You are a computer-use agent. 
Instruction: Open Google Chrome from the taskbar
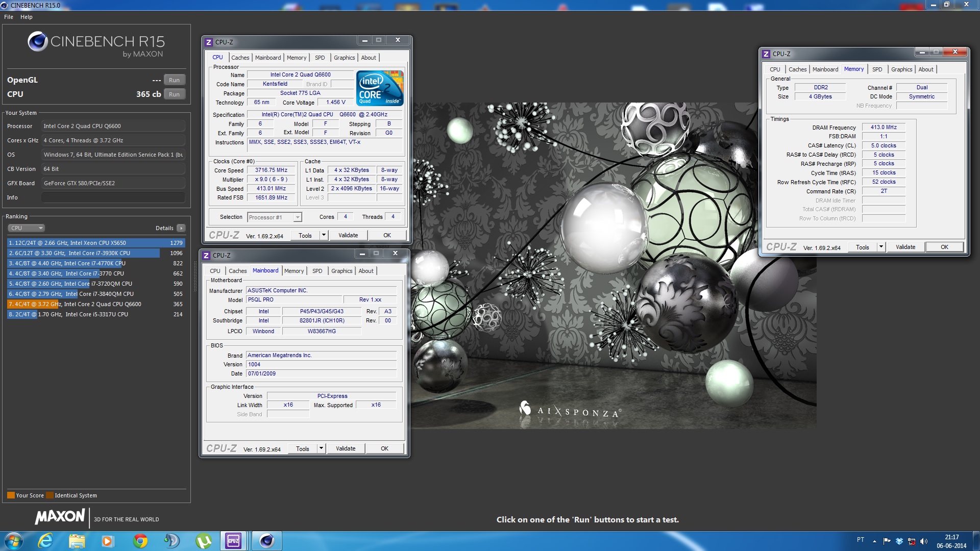click(140, 540)
